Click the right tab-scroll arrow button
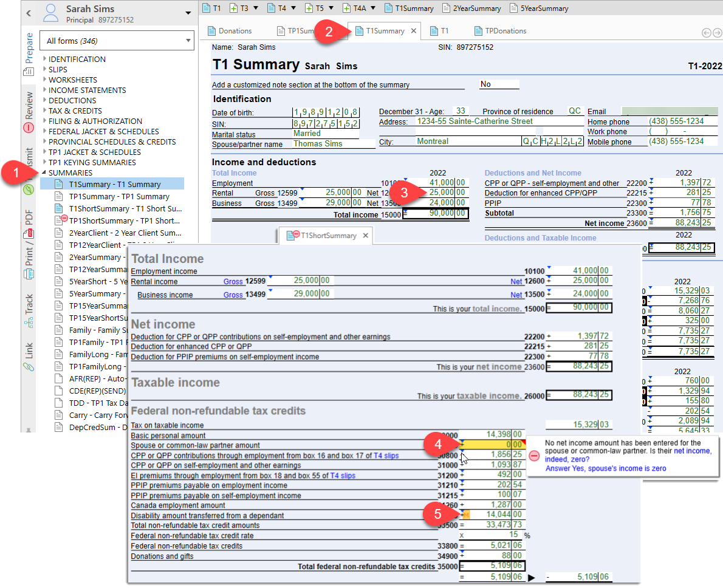Image resolution: width=723 pixels, height=588 pixels. (x=717, y=32)
